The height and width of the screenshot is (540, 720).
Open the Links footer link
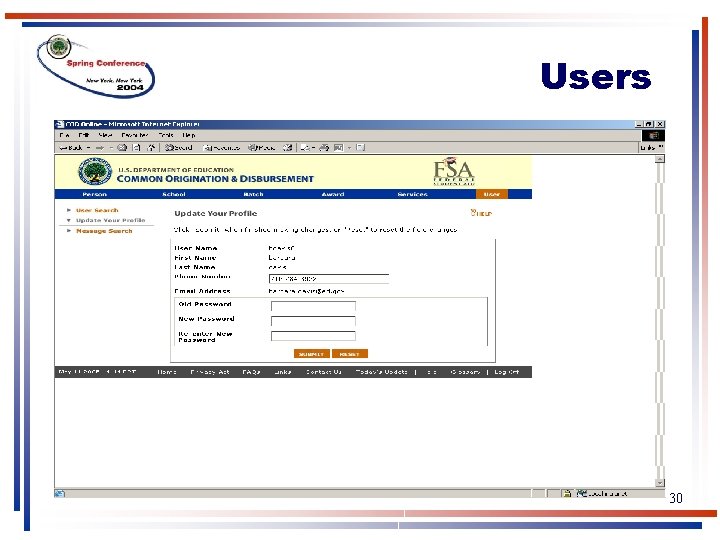(x=283, y=372)
